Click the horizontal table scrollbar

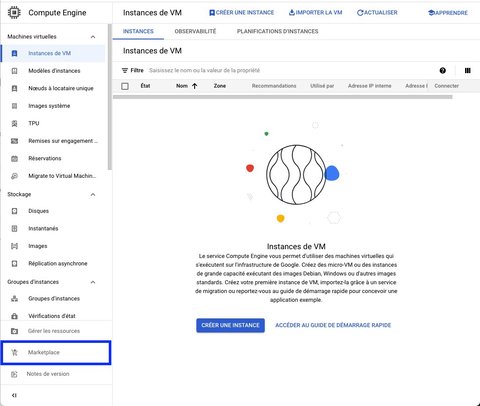point(283,97)
